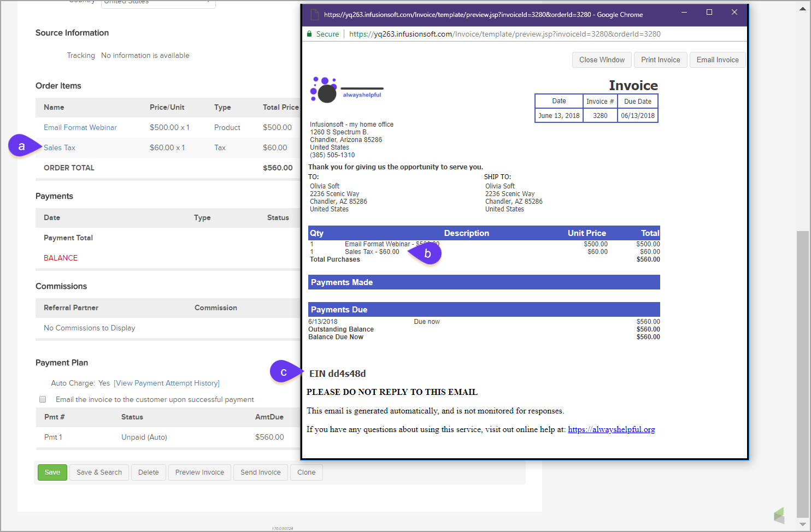Open the Country dropdown
Screen dimensions: 811x532
[158, 3]
